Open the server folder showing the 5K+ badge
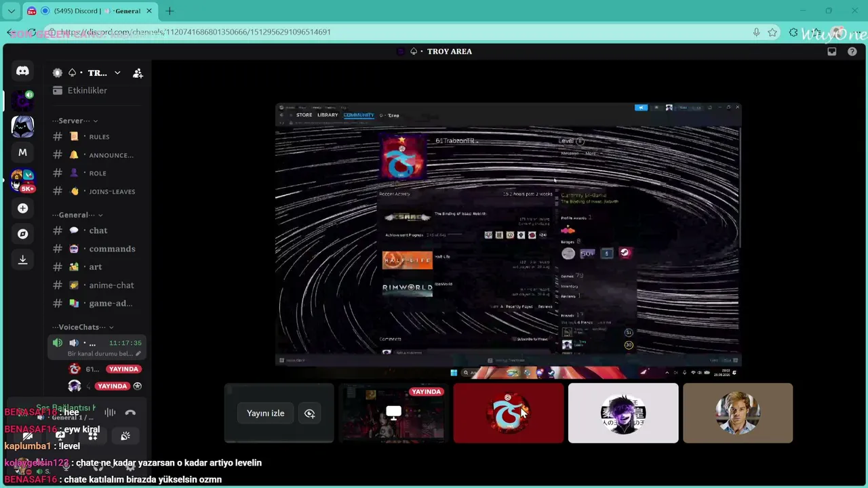 [x=22, y=180]
